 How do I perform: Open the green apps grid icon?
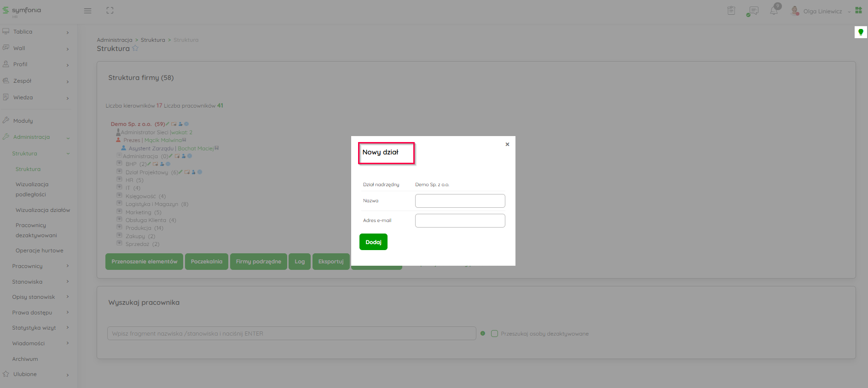858,10
